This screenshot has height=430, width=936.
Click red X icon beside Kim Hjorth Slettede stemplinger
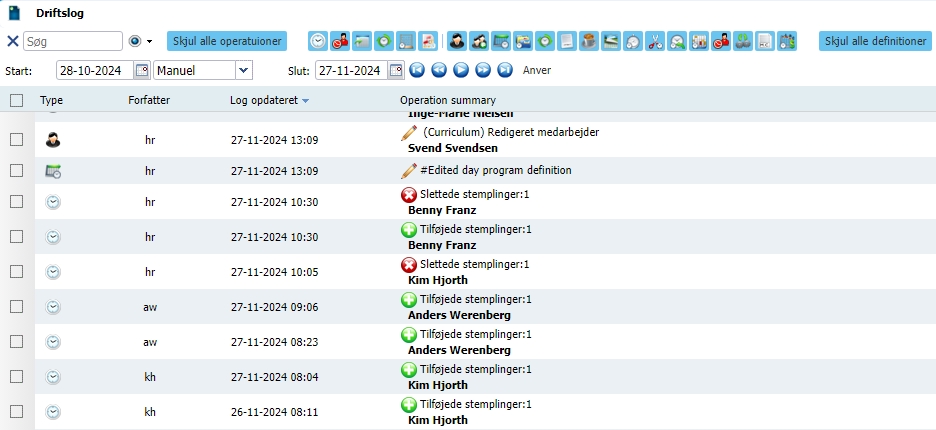409,265
